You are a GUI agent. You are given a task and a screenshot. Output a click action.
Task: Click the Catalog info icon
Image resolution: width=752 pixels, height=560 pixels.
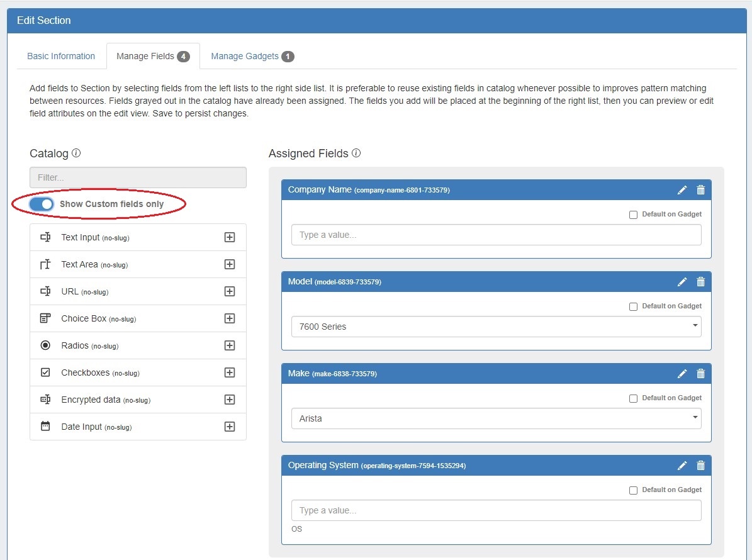(76, 153)
